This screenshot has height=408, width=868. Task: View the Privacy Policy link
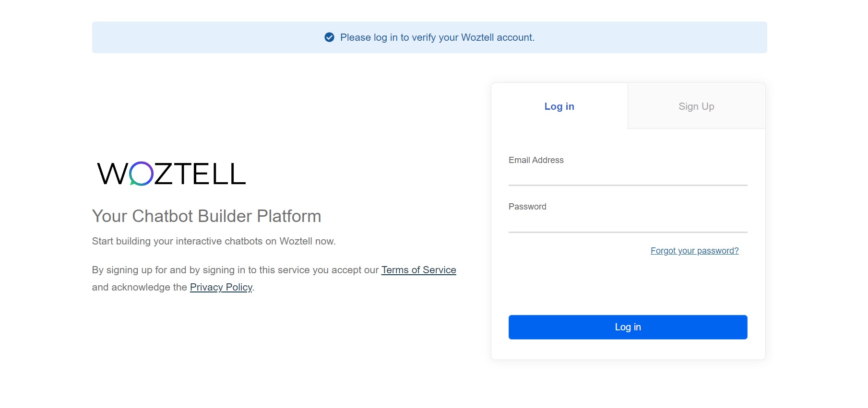[x=221, y=287]
